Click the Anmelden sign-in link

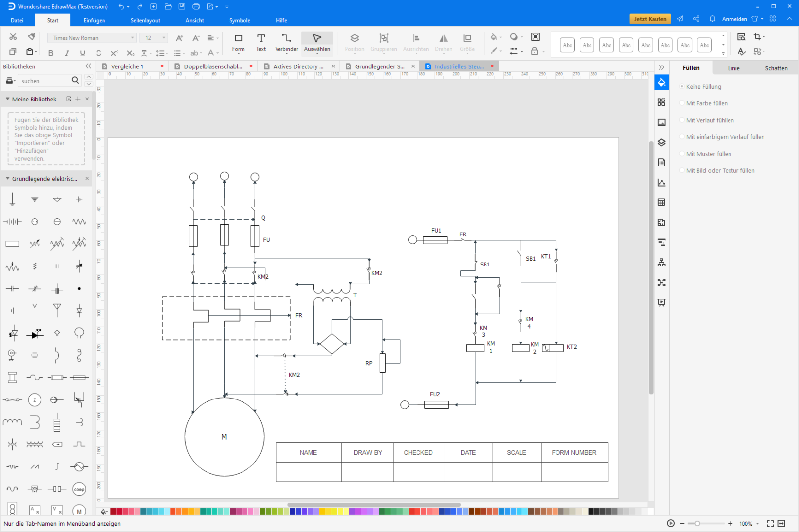[734, 19]
